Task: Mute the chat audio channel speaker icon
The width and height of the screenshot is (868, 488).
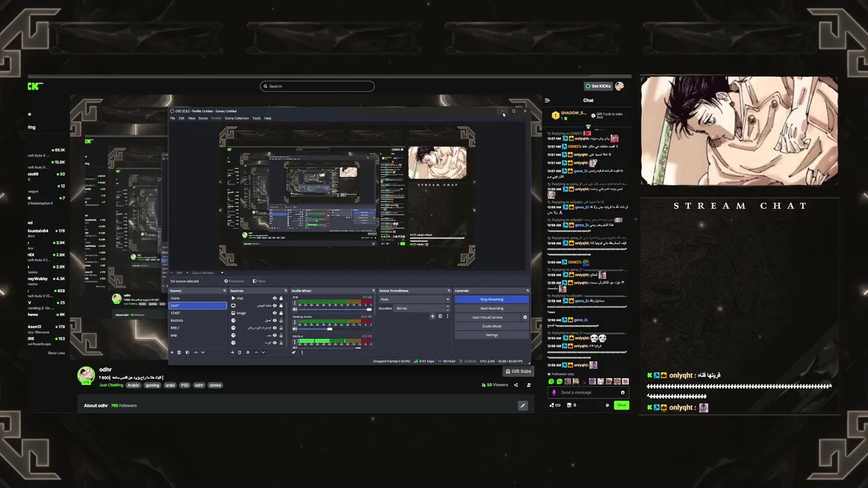Action: coord(295,309)
